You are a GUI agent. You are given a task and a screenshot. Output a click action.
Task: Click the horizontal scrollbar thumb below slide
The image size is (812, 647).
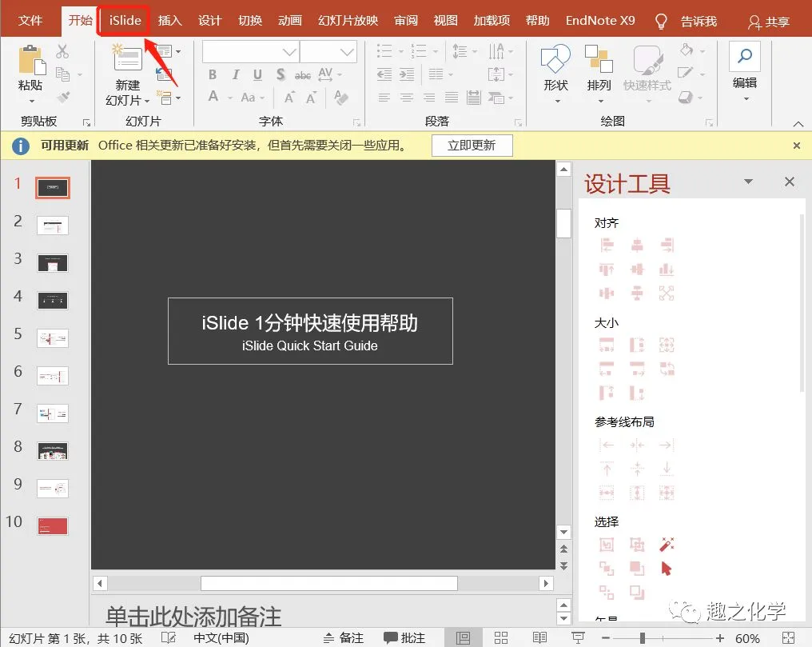click(x=328, y=583)
